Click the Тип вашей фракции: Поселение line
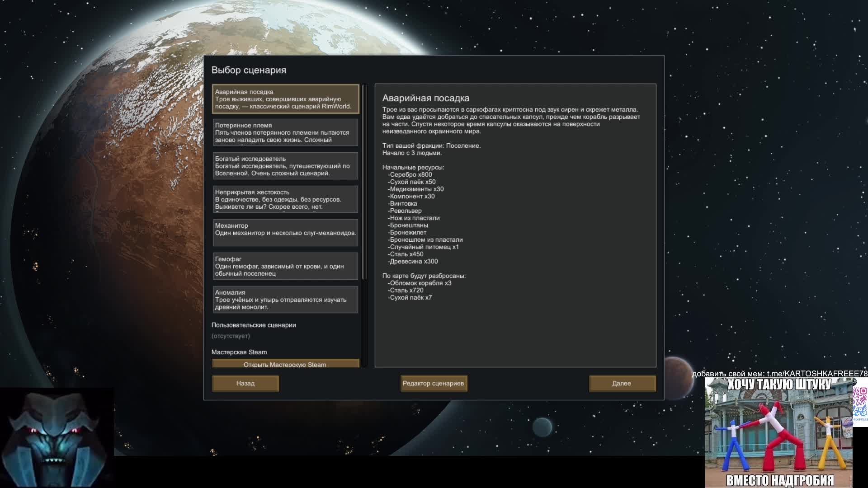Viewport: 868px width, 488px height. coord(432,145)
